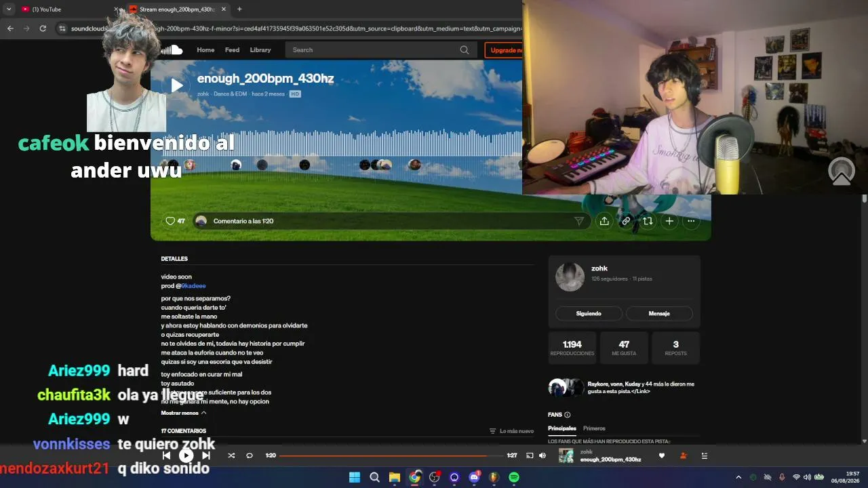
Task: Click the Fans info icon
Action: 568,415
